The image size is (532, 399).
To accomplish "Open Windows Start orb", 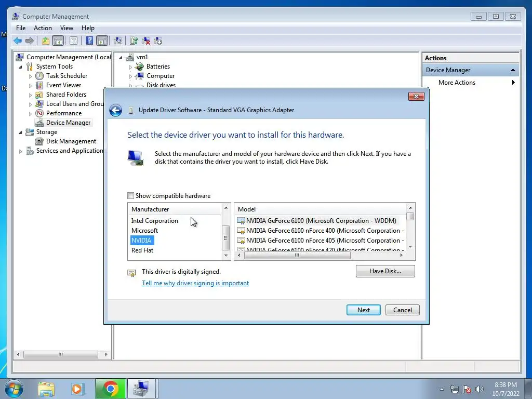I will (14, 389).
